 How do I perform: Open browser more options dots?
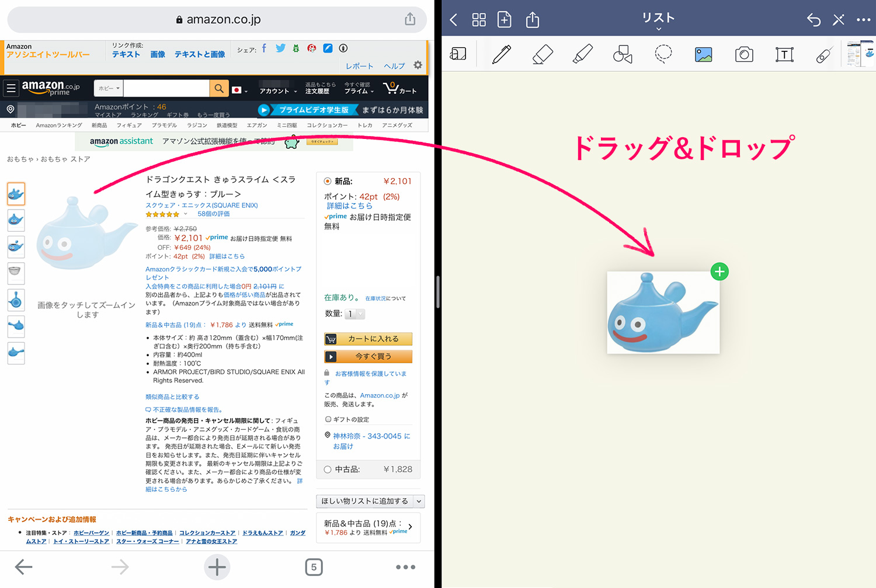coord(405,567)
